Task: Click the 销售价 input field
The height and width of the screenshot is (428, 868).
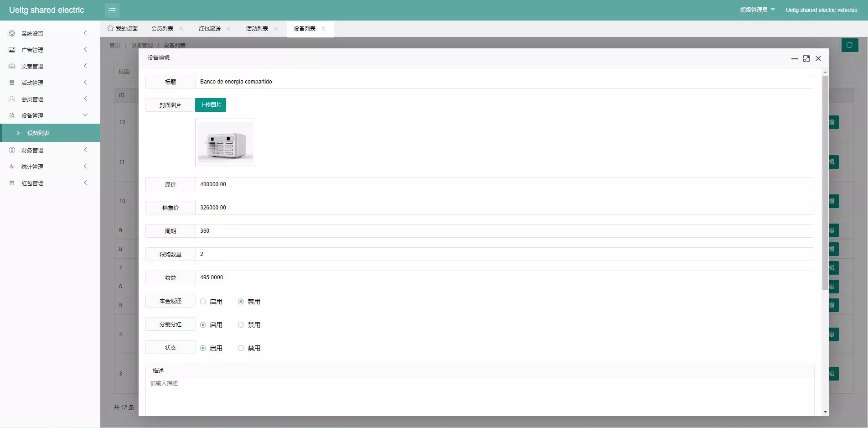Action: [x=504, y=208]
